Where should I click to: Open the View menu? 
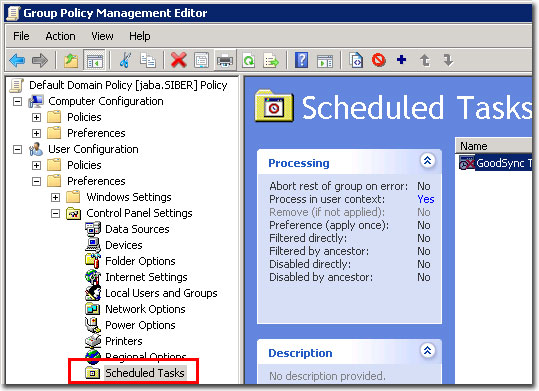102,36
